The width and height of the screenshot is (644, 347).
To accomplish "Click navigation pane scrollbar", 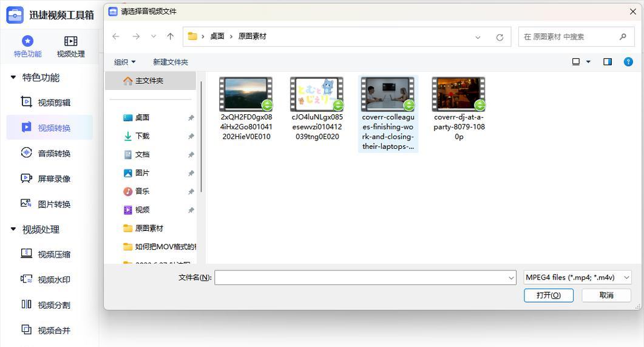I will (x=202, y=137).
